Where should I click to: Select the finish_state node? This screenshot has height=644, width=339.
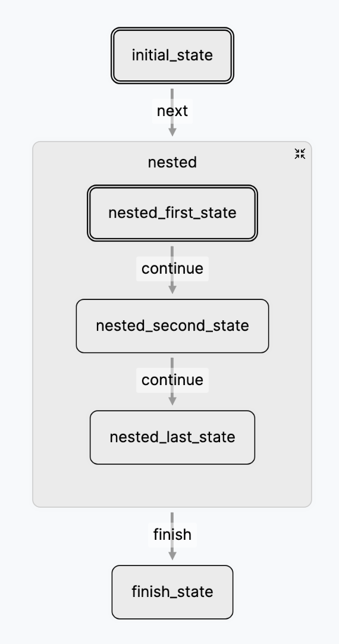tap(172, 592)
